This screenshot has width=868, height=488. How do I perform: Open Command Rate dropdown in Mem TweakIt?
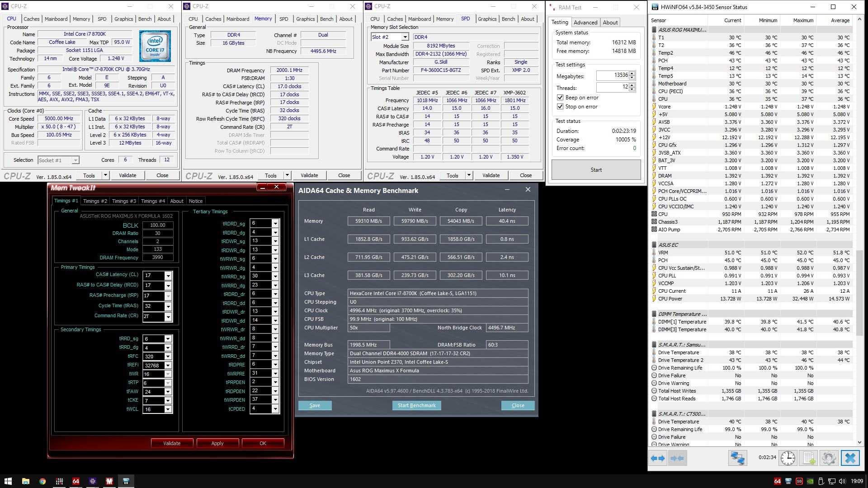pos(168,317)
